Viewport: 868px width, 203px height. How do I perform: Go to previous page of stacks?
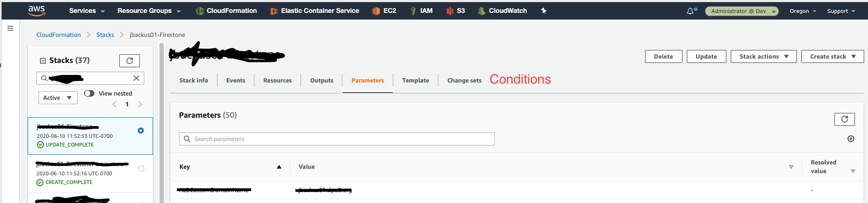tap(114, 104)
